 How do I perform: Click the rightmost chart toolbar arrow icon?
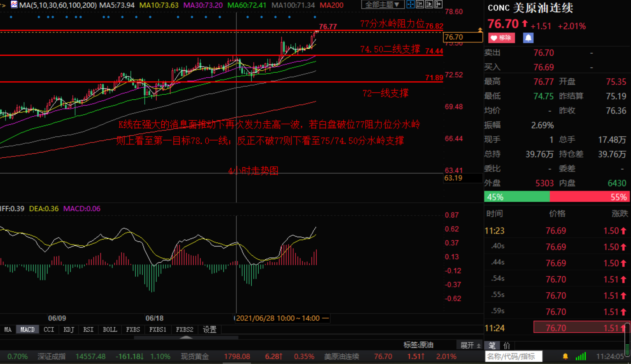pyautogui.click(x=438, y=5)
